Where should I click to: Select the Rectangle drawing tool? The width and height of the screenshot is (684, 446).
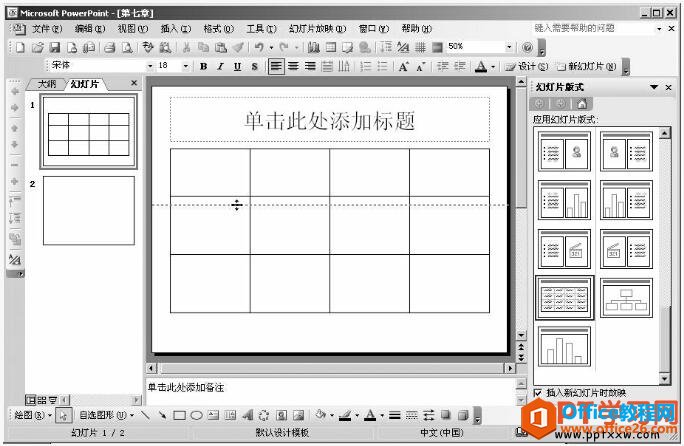click(x=179, y=415)
